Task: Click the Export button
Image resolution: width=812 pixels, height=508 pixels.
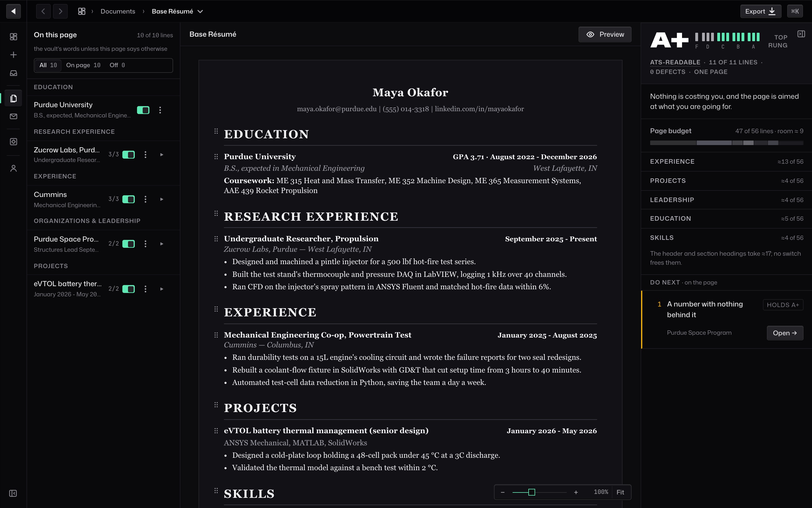Action: pyautogui.click(x=761, y=11)
